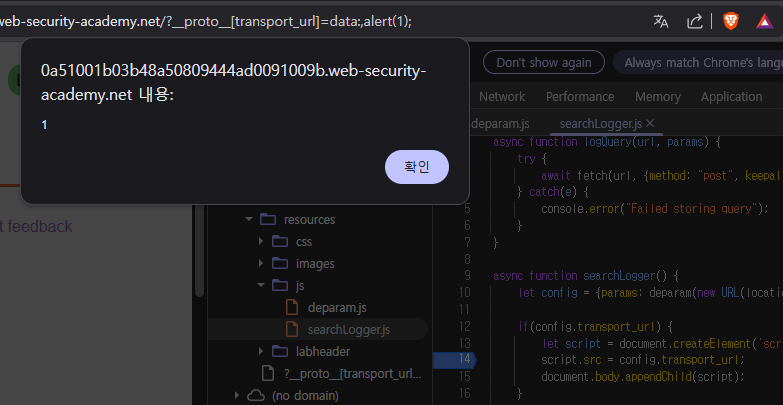Click the (no domain) cloud icon
The width and height of the screenshot is (783, 405).
pyautogui.click(x=254, y=395)
